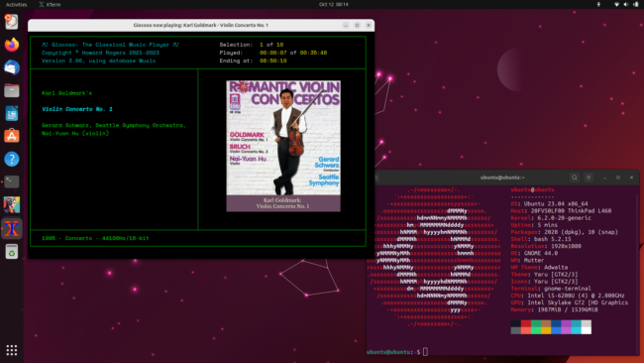644x363 pixels.
Task: Click the Giocoso window title bar
Action: point(201,25)
